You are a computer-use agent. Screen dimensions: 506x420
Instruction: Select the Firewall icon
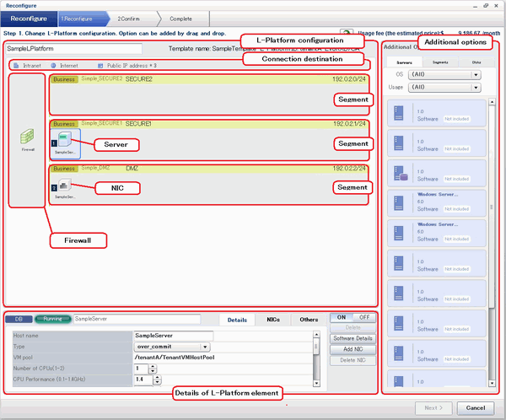(29, 138)
